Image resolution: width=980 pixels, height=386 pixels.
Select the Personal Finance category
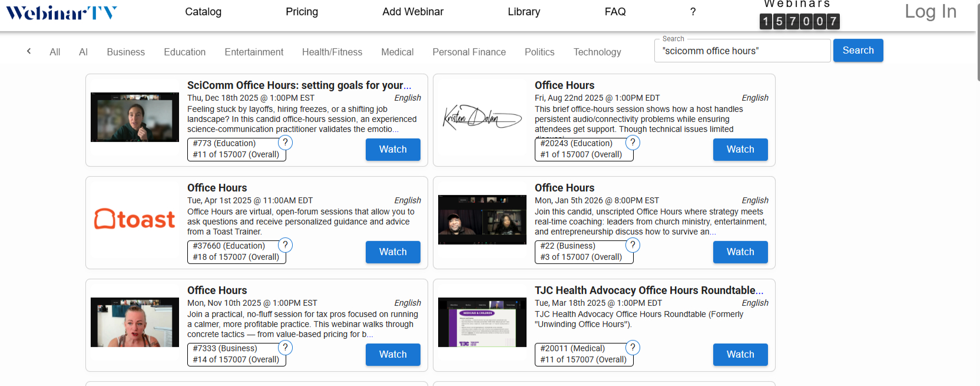pos(469,52)
